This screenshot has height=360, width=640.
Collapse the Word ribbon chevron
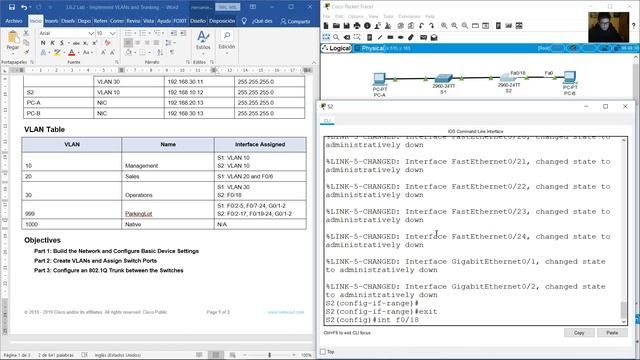314,62
